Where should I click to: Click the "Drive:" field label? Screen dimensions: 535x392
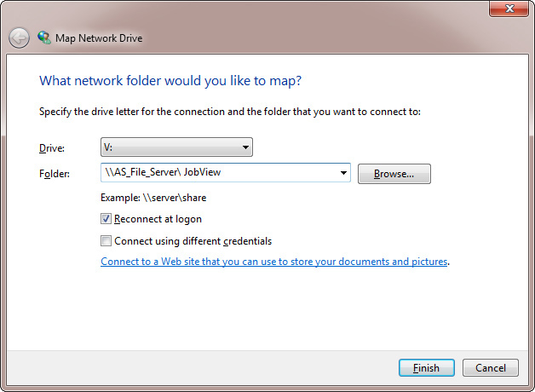[x=52, y=148]
